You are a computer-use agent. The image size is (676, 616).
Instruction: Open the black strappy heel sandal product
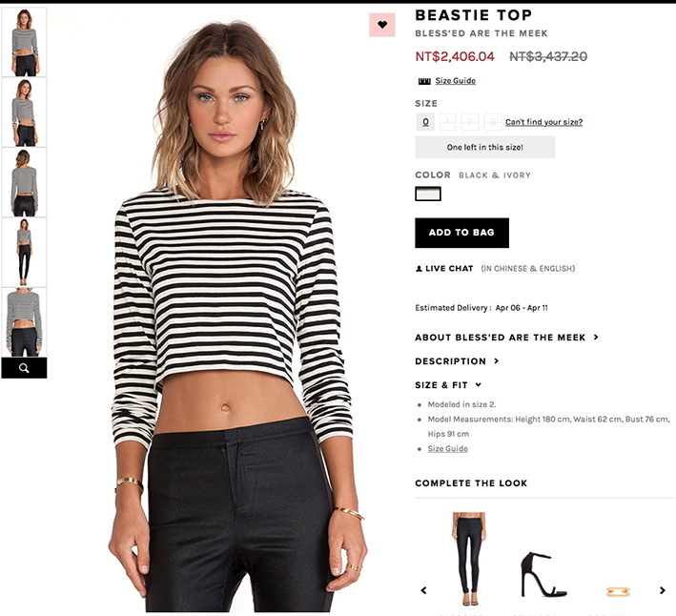[x=543, y=574]
